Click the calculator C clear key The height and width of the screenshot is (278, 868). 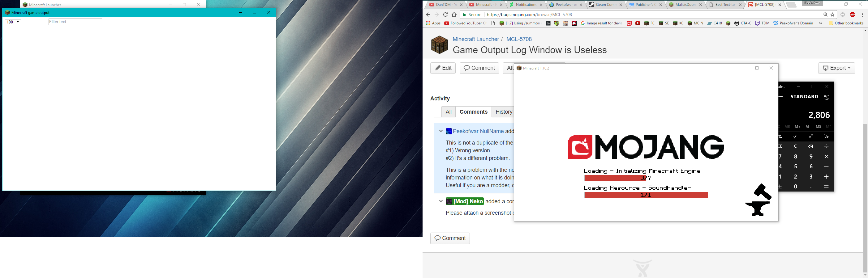[795, 146]
